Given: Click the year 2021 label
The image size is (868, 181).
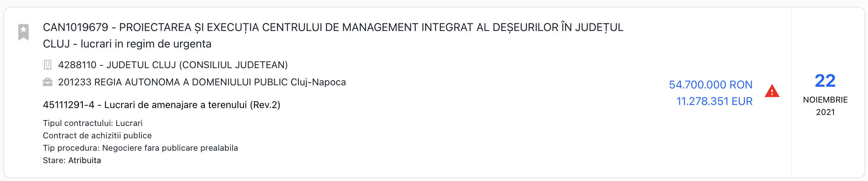Looking at the screenshot, I should (825, 112).
